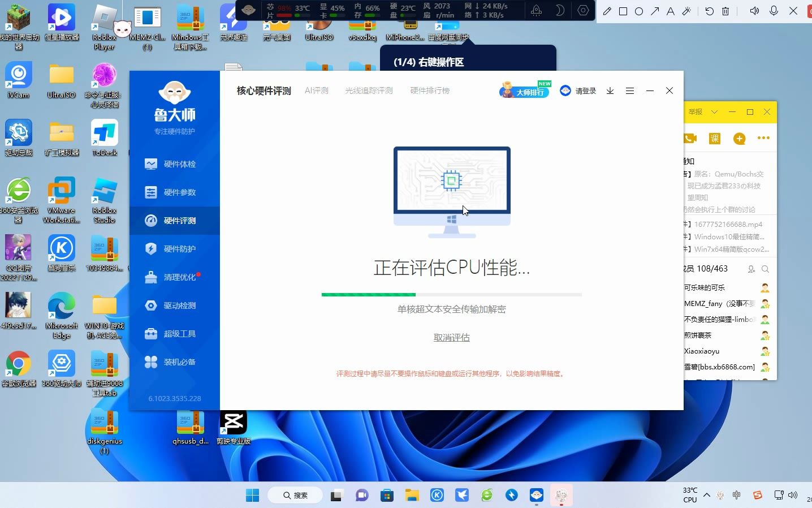Viewport: 812px width, 508px height.
Task: Select member Xiaoxiaoyu in chat list
Action: (x=727, y=351)
